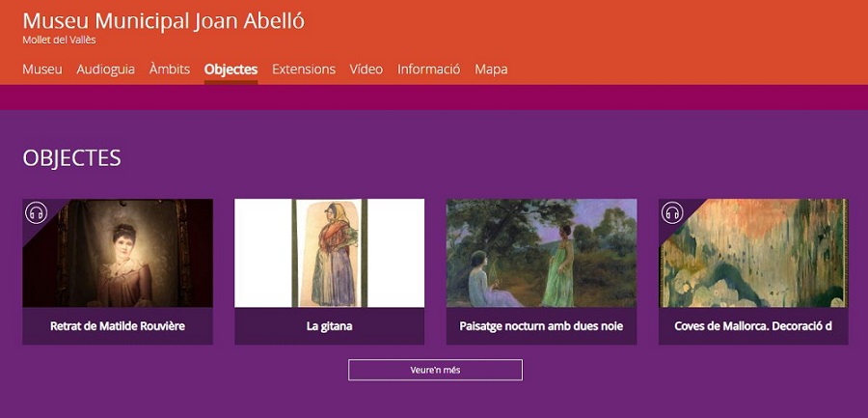Click the Mollet del Vallès subtitle

(x=59, y=40)
